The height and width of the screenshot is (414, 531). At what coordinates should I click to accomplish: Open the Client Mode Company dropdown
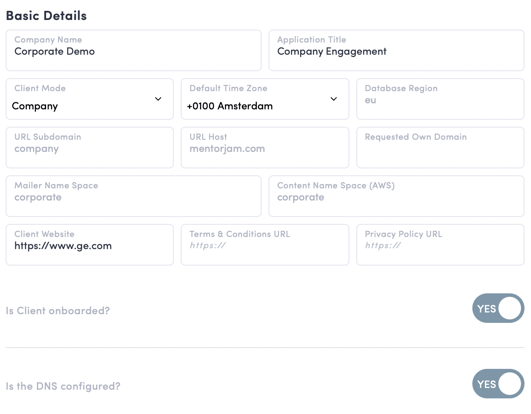90,99
